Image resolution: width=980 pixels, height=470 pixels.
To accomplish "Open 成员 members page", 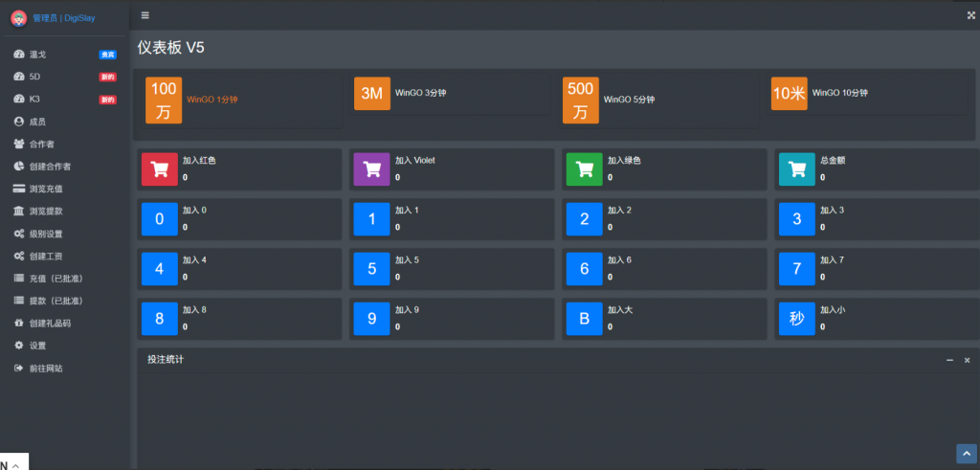I will [x=37, y=122].
